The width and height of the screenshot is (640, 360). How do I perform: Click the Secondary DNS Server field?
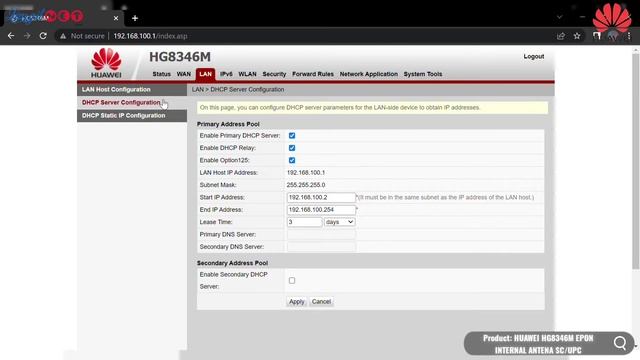coord(321,247)
